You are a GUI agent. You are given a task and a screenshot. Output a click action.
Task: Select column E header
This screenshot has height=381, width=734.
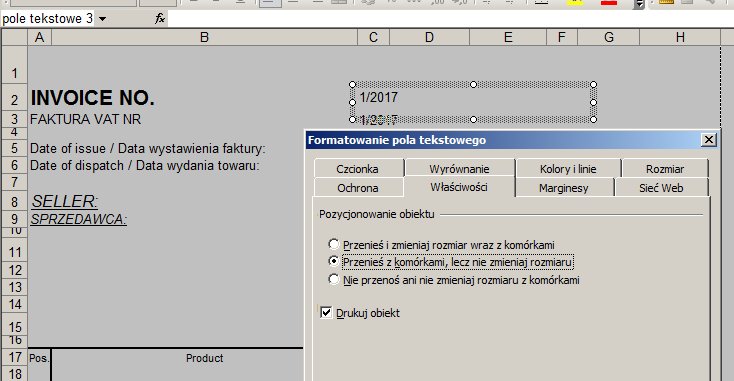point(508,37)
